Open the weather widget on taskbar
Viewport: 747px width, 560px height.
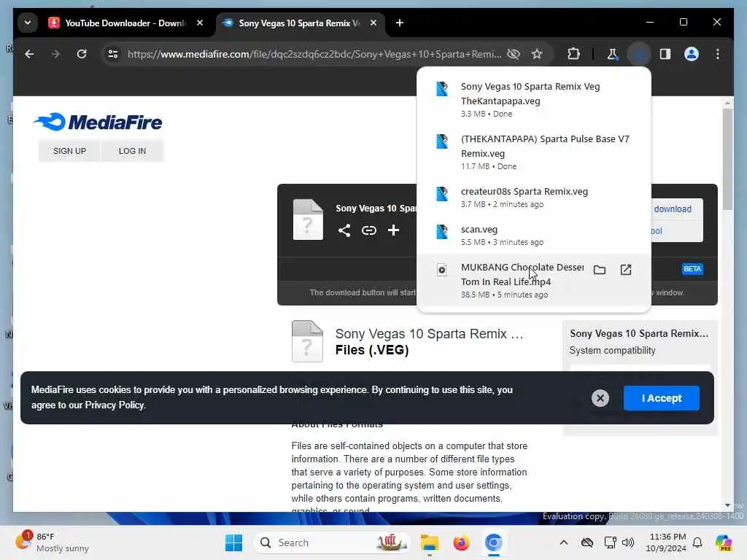point(53,542)
